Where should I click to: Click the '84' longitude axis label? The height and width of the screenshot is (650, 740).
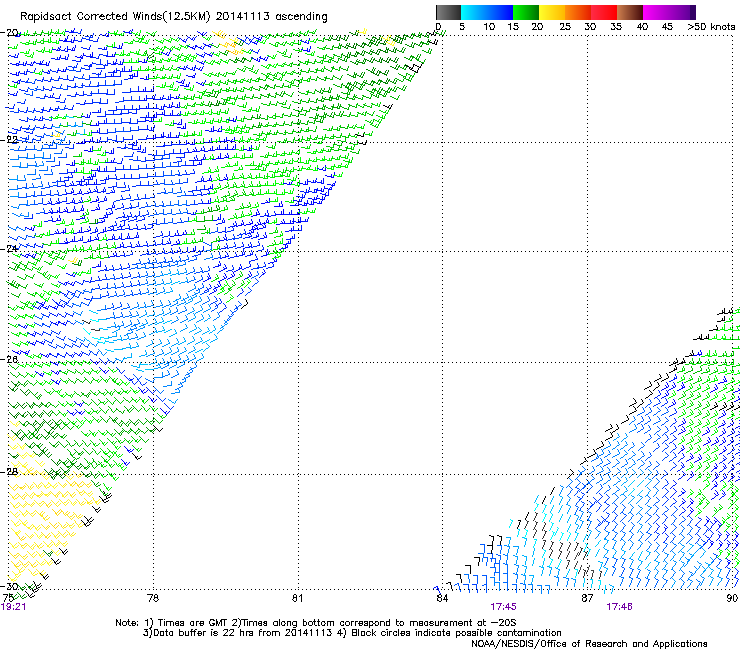coord(442,598)
